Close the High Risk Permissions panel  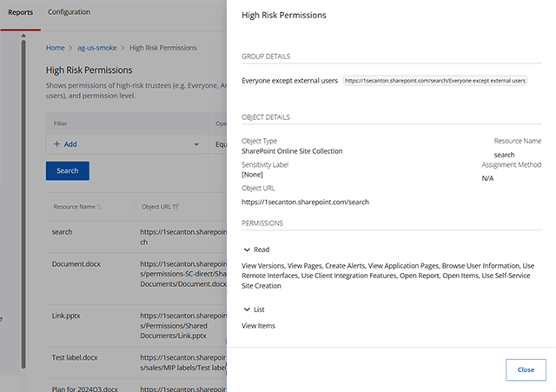coord(526,369)
